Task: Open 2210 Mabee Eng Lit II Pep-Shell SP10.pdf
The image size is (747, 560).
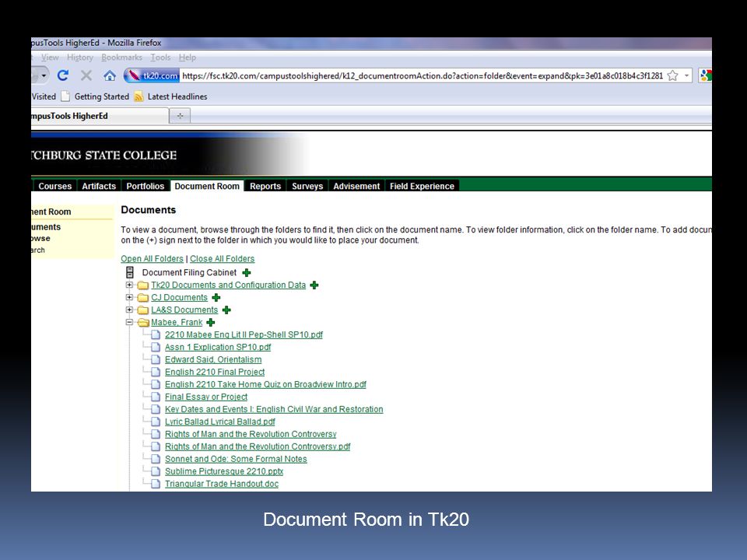Action: (244, 334)
